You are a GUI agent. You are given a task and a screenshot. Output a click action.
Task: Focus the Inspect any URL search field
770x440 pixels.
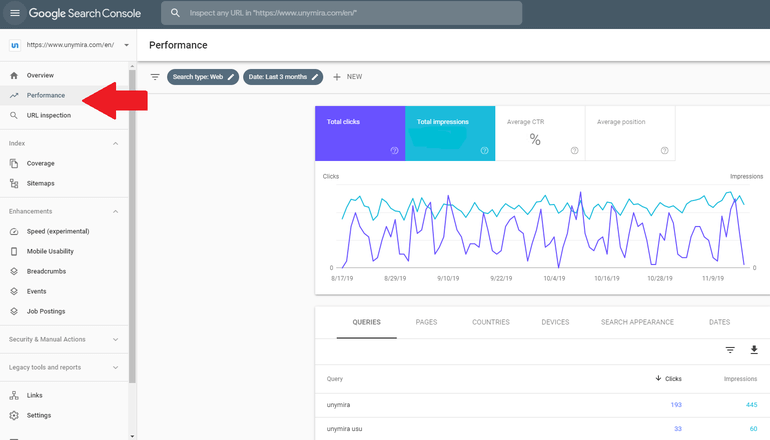coord(341,13)
